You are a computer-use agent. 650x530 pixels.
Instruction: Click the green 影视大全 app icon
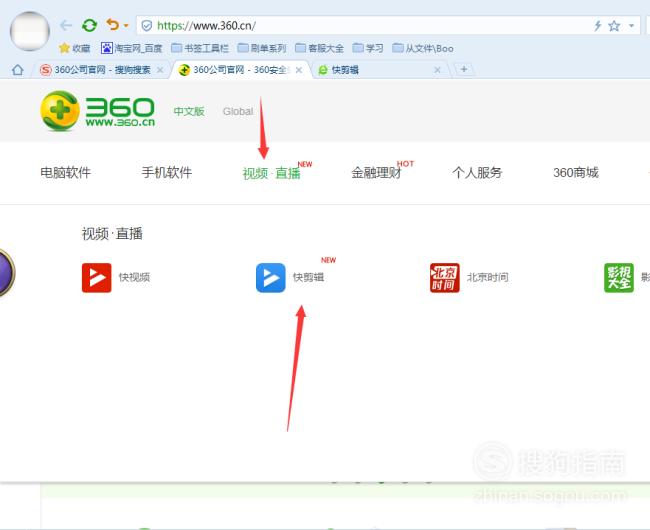click(619, 278)
